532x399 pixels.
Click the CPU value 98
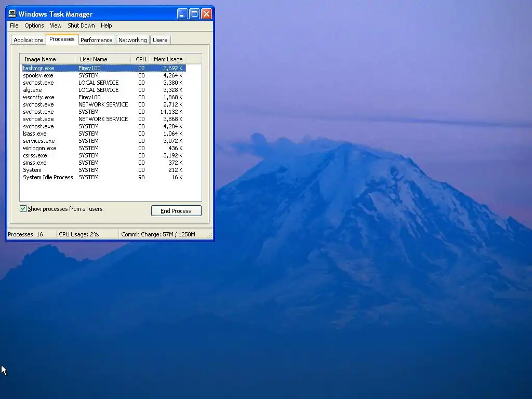click(x=141, y=177)
